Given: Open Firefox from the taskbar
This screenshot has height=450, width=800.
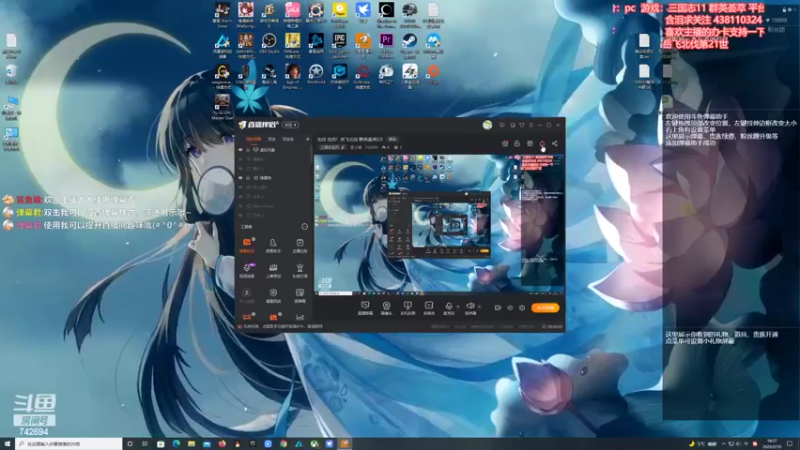Looking at the screenshot, I should 222,444.
